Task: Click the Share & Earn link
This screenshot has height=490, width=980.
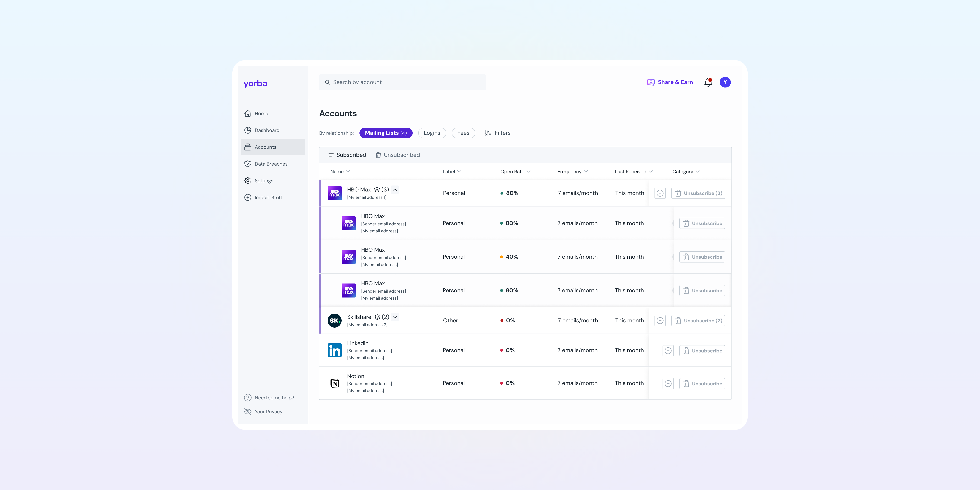Action: (x=670, y=82)
